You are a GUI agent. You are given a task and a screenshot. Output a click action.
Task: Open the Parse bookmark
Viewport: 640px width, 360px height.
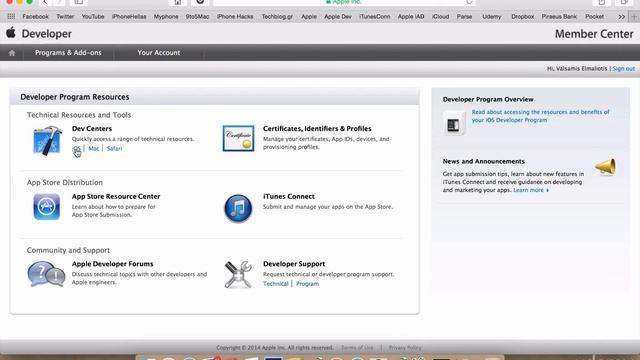coord(464,17)
